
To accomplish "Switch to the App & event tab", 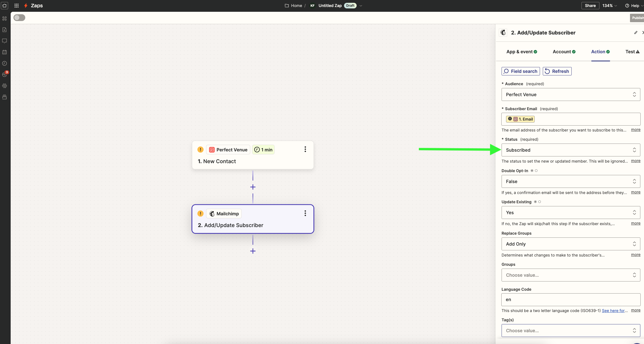I will pyautogui.click(x=522, y=52).
